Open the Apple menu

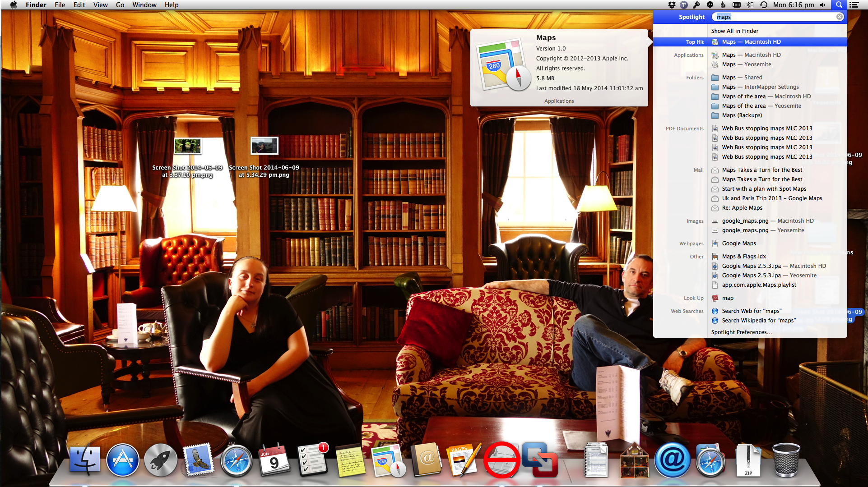click(14, 5)
